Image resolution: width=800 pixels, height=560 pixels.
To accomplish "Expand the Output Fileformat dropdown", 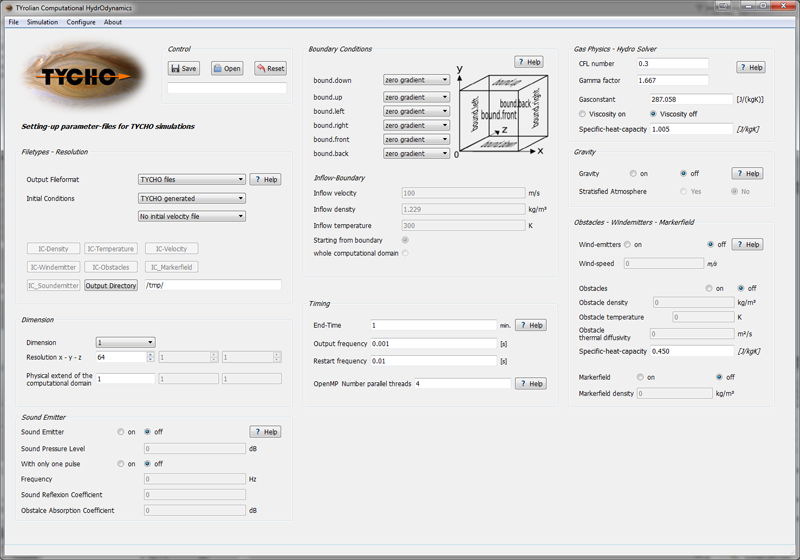I will tap(191, 180).
